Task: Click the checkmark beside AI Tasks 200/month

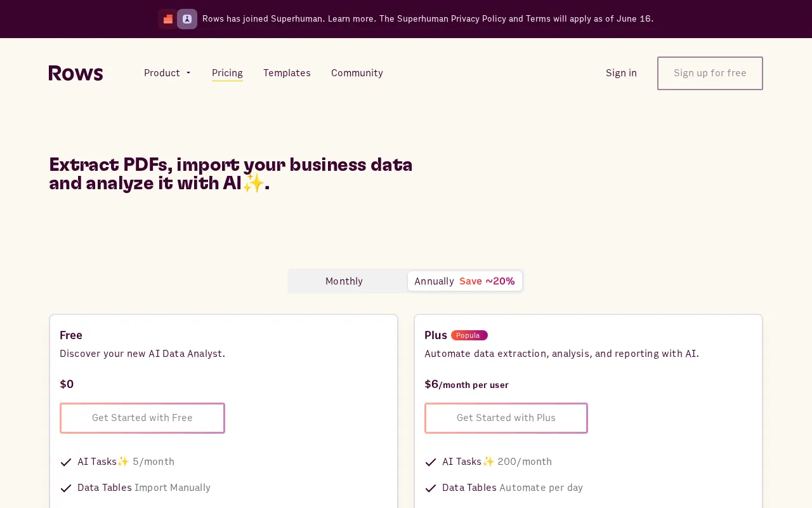Action: (x=431, y=462)
